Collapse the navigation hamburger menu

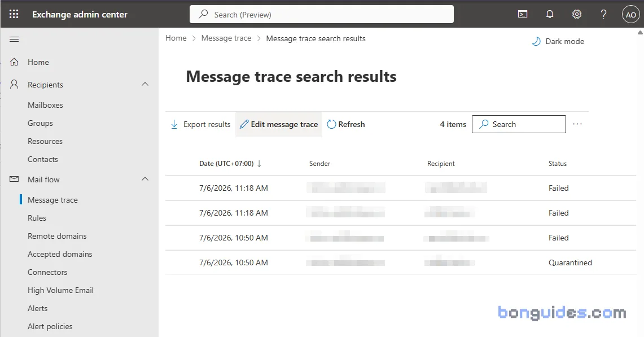pyautogui.click(x=14, y=40)
